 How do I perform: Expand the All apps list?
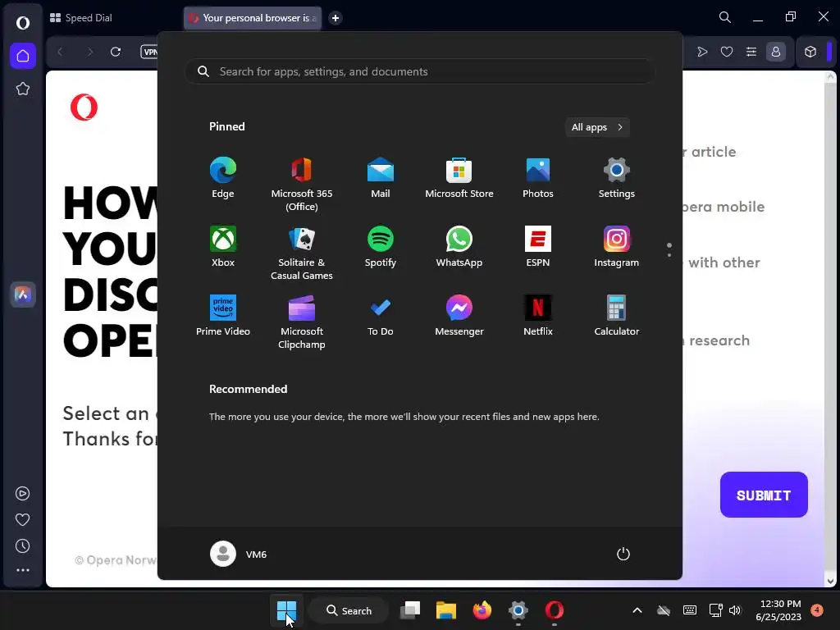(x=597, y=127)
